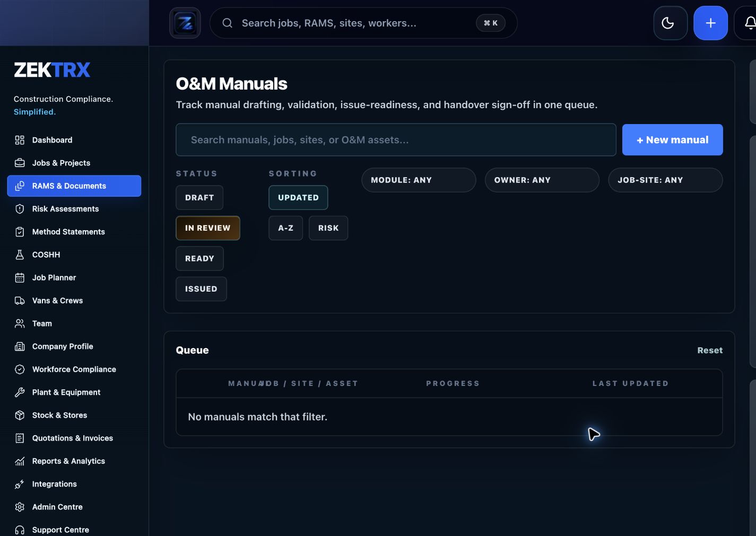This screenshot has height=536, width=756.
Task: Click the Admin Centre gear icon
Action: click(x=20, y=507)
